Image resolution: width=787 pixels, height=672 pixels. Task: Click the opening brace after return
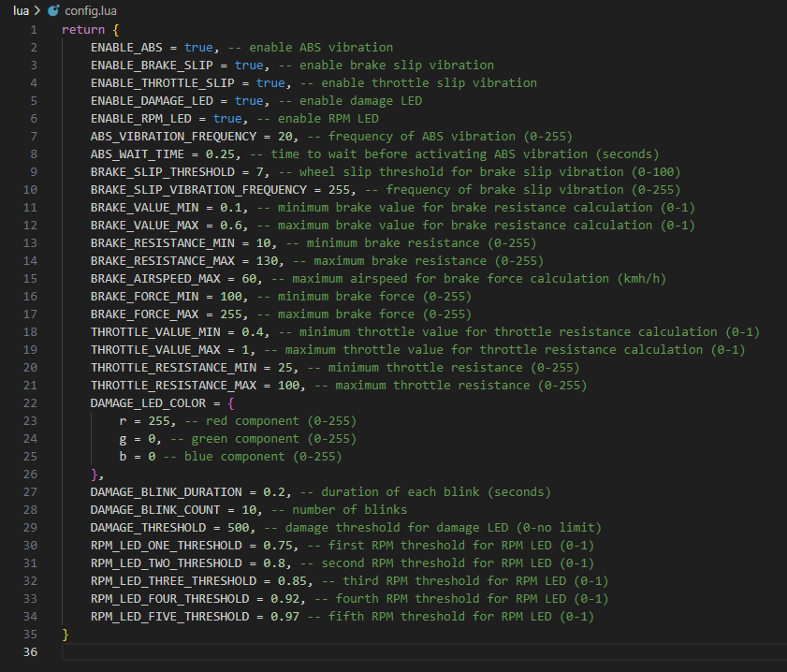tap(116, 30)
